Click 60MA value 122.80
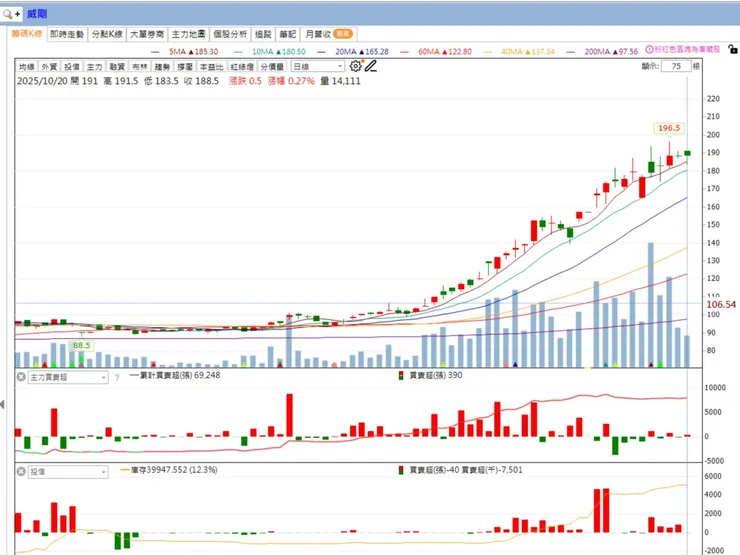740x555 pixels. [459, 51]
